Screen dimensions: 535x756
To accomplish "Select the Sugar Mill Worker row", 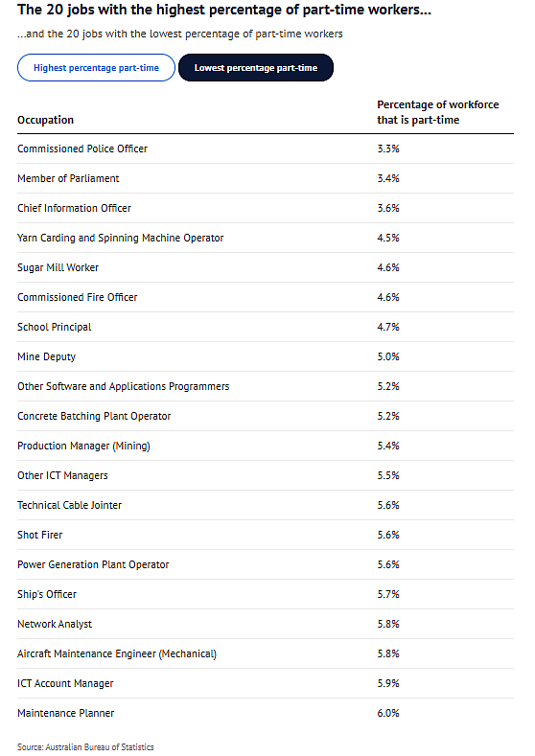I will pos(266,267).
